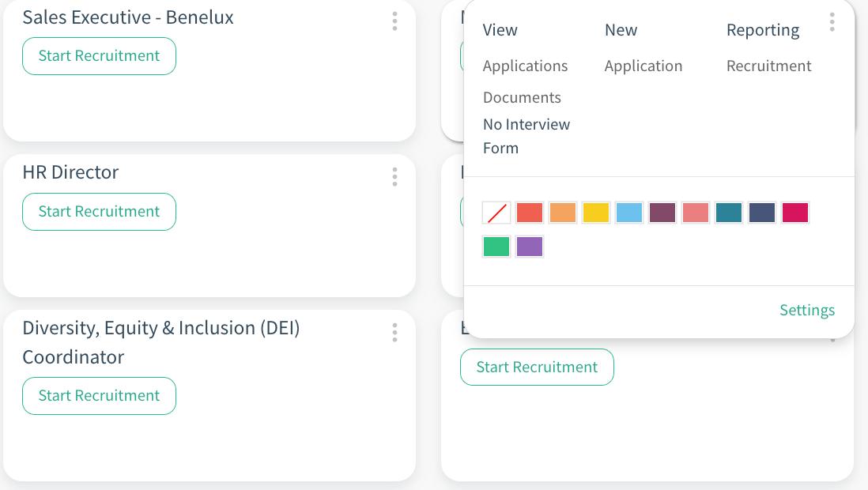Select the green color swatch

(496, 247)
